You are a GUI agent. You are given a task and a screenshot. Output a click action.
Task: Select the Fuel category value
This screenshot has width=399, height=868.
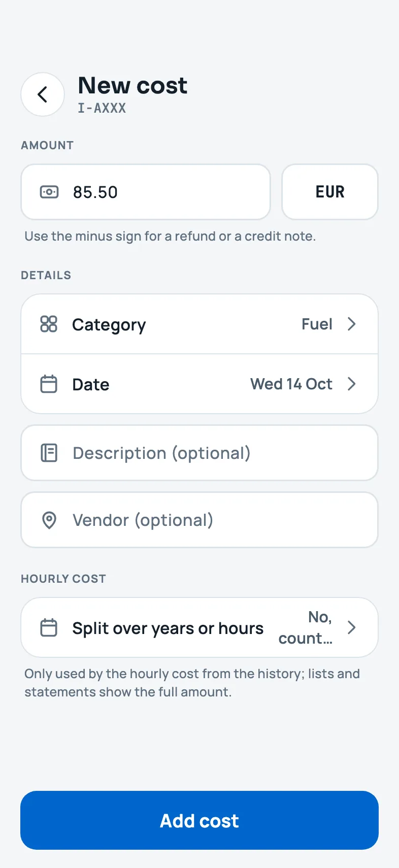pyautogui.click(x=317, y=324)
